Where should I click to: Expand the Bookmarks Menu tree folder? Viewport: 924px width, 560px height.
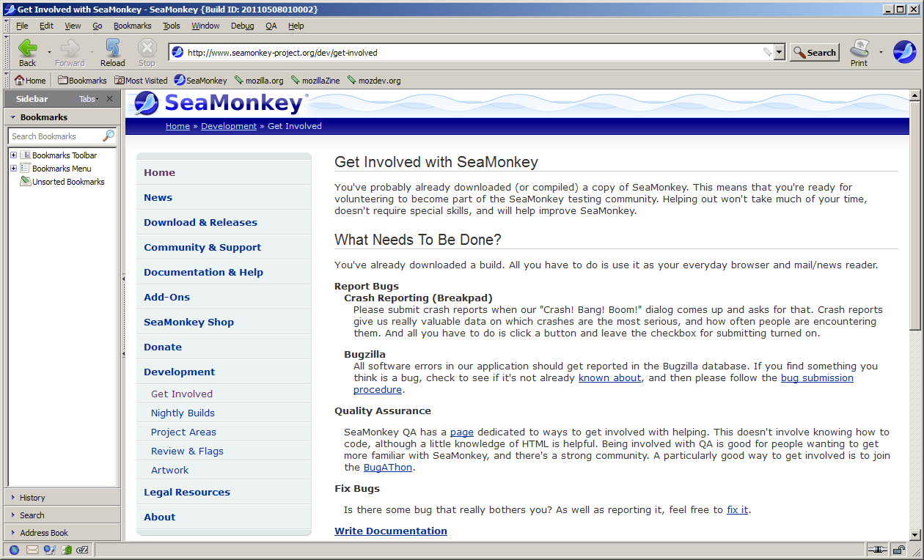pos(13,169)
